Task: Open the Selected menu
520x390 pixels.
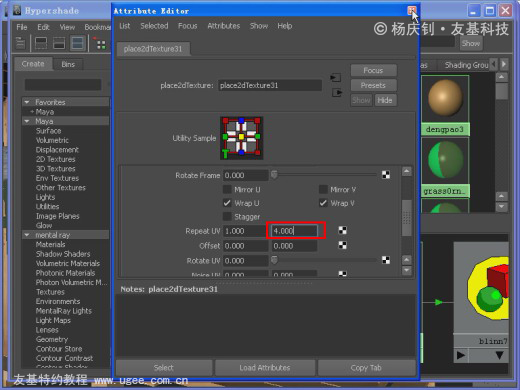Action: point(154,26)
